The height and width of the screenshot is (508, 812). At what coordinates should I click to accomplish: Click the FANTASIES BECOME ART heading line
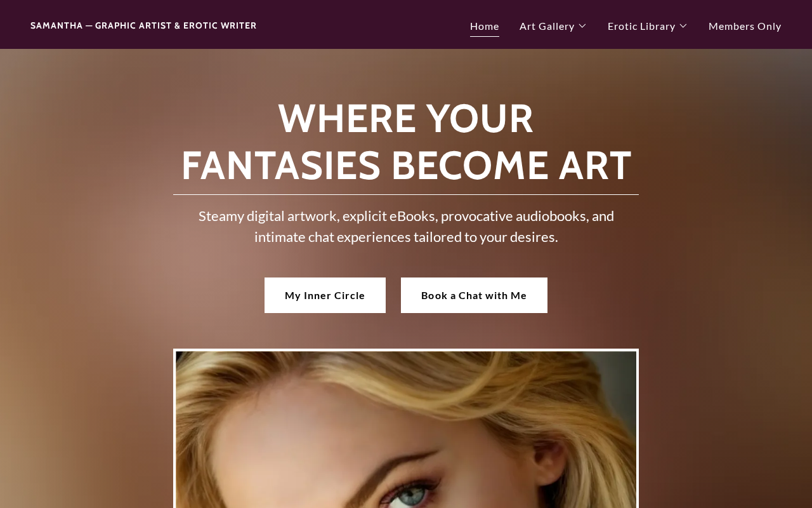[x=406, y=165]
